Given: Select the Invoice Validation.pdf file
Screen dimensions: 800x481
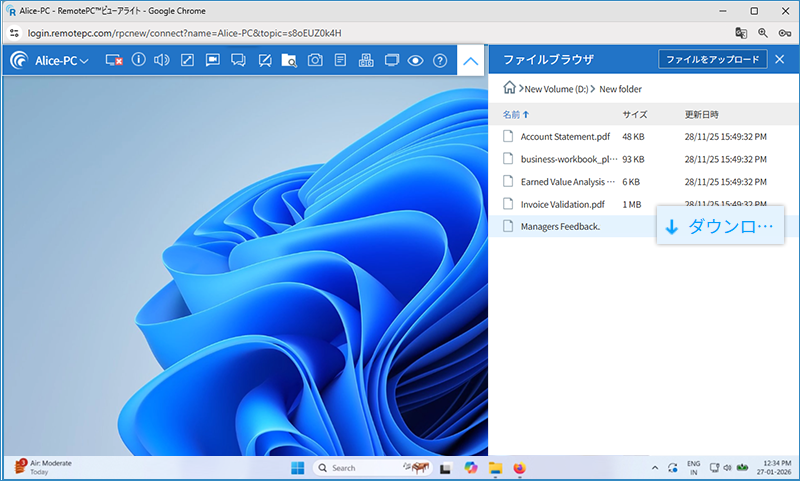Looking at the screenshot, I should tap(644, 204).
